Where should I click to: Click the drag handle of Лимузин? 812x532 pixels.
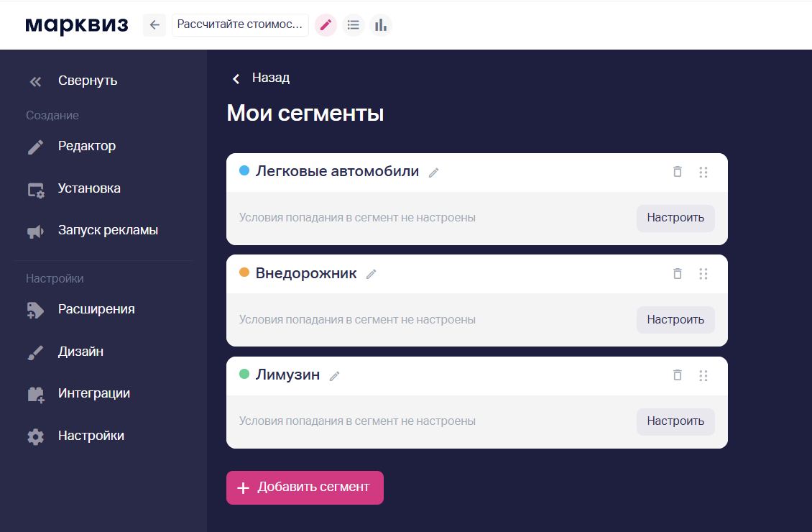703,375
